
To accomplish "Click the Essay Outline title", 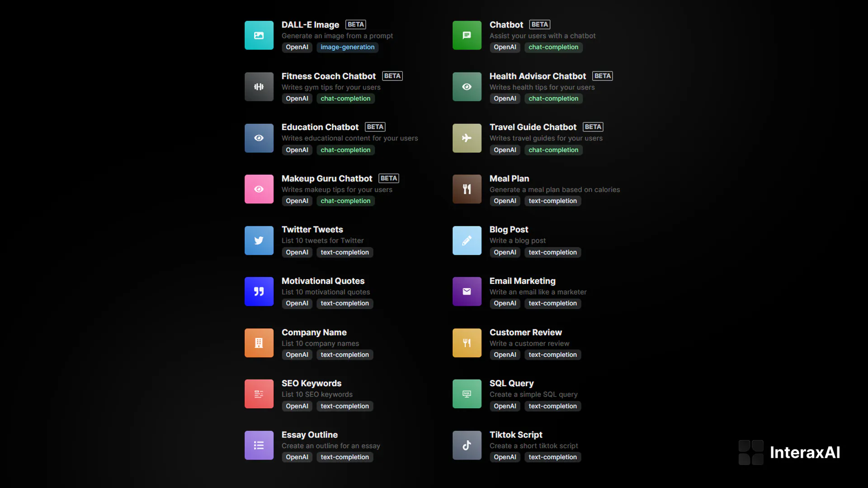I will point(310,435).
